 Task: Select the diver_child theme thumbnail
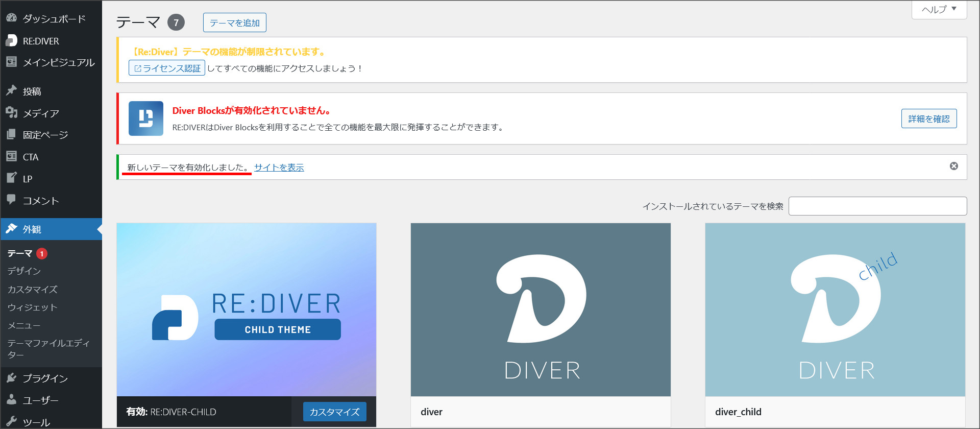tap(835, 309)
